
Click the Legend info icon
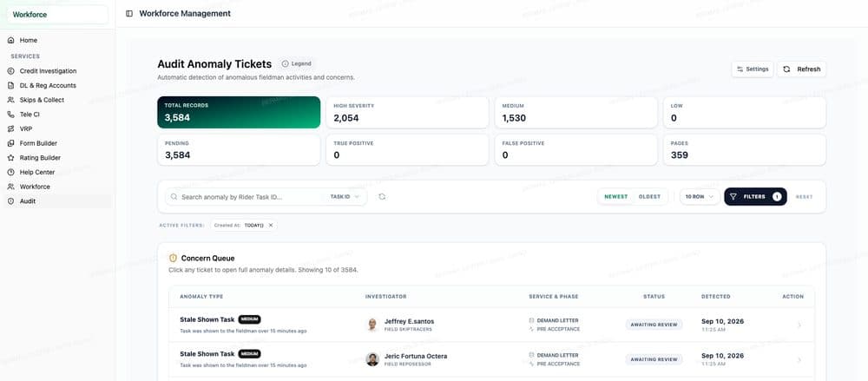coord(285,63)
